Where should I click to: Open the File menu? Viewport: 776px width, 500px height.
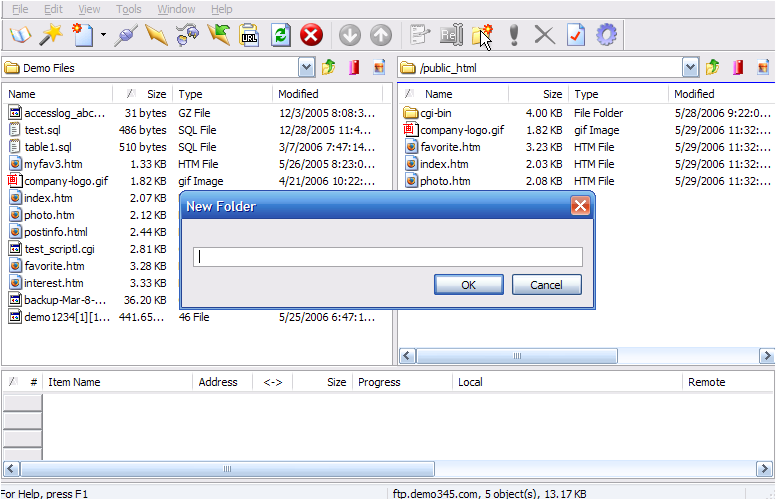[20, 9]
